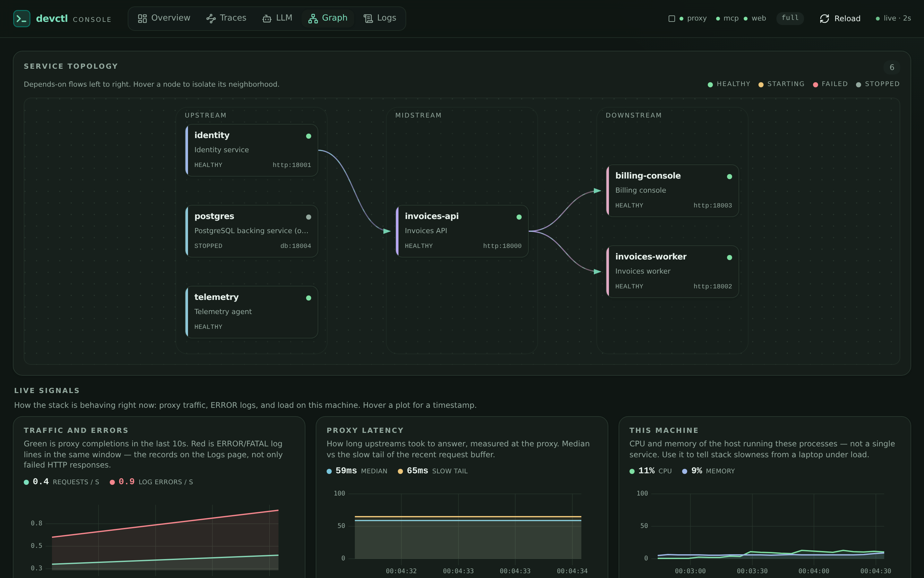Click the 11% CPU reading
Viewport: 924px width, 578px height.
[651, 471]
